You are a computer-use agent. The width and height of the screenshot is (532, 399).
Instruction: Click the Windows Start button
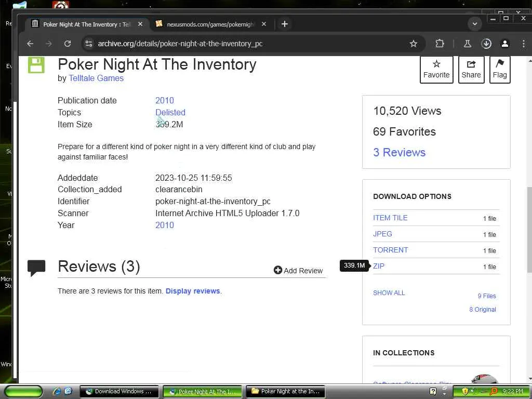[23, 392]
